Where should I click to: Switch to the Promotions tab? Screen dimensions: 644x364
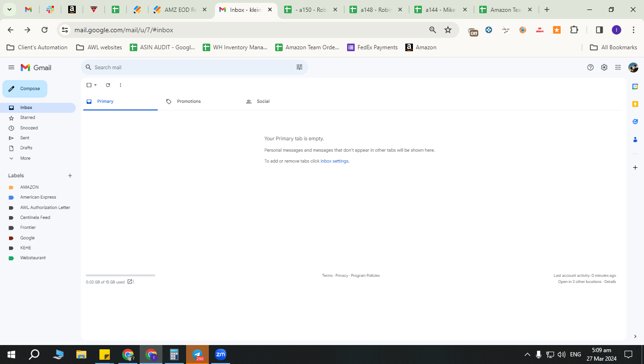199,101
